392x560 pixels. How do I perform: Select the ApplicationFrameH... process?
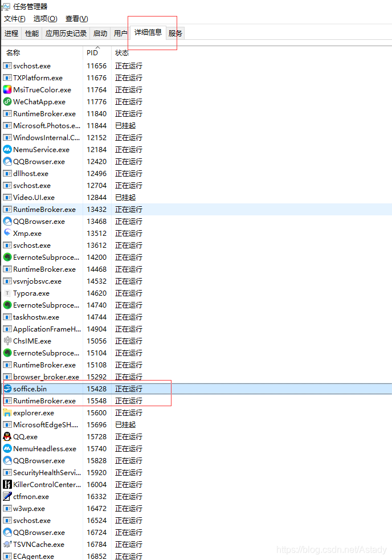[x=197, y=329]
